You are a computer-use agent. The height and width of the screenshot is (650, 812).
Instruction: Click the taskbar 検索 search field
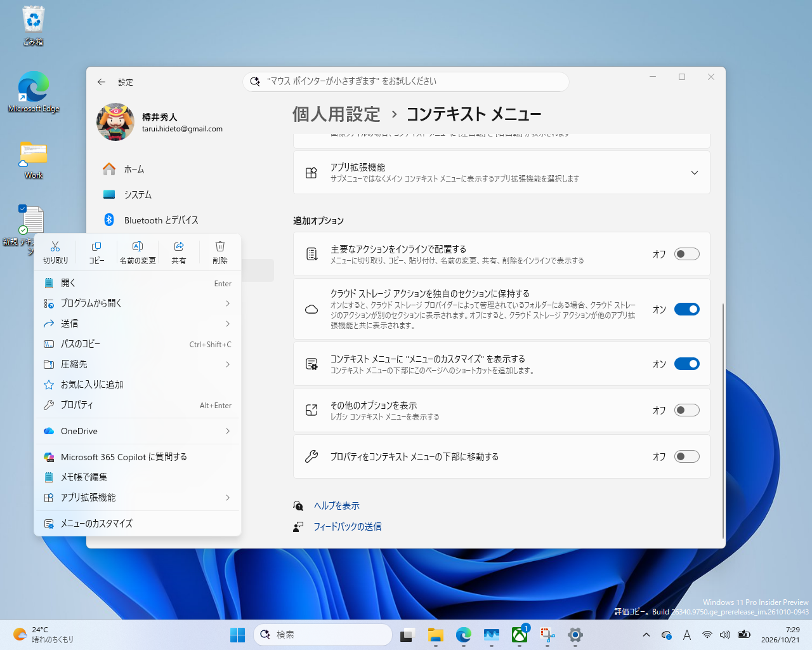pos(323,635)
